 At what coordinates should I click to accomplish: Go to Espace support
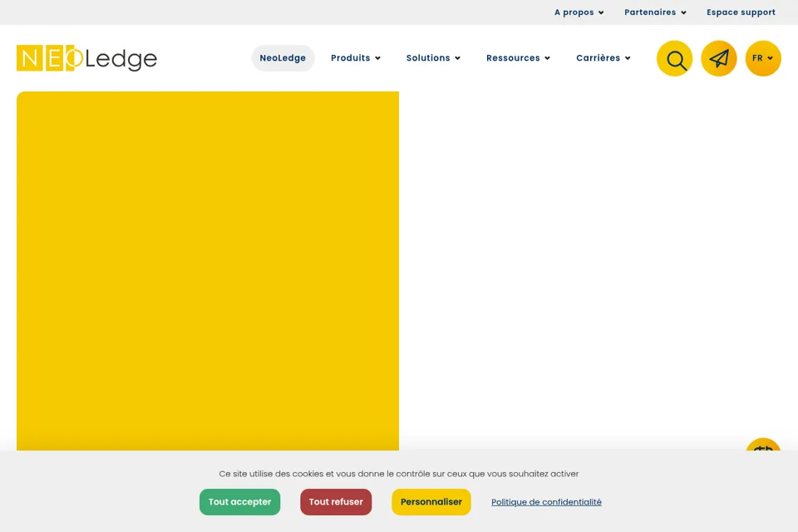click(741, 12)
